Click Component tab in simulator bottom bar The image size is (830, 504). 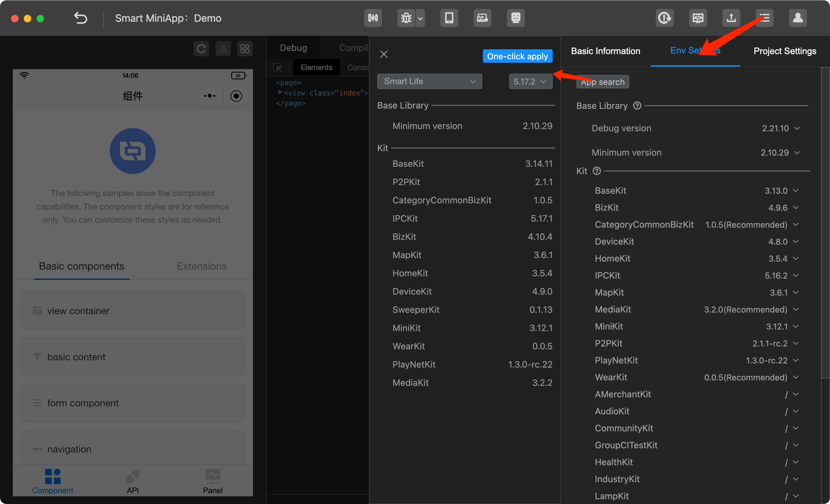pyautogui.click(x=53, y=481)
